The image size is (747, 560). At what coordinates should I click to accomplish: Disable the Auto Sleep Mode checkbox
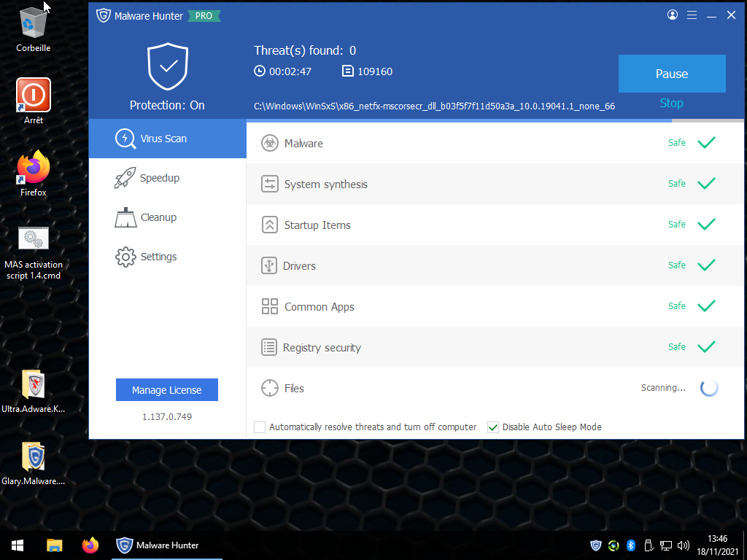pyautogui.click(x=493, y=427)
